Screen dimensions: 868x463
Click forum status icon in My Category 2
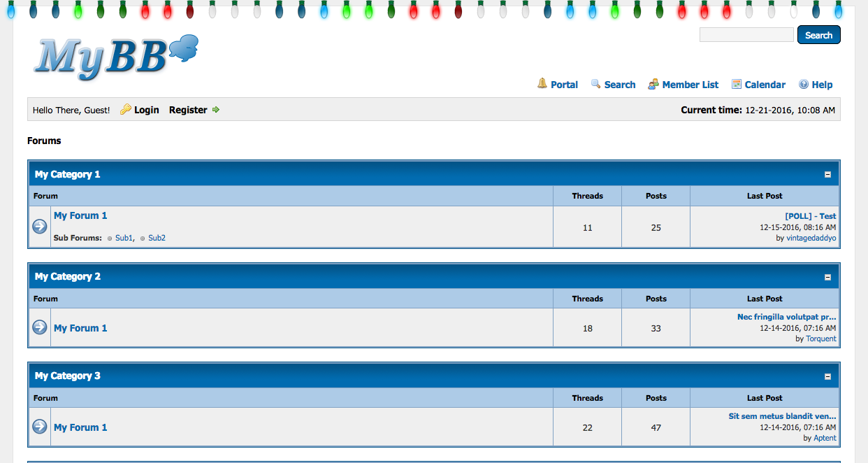click(40, 327)
